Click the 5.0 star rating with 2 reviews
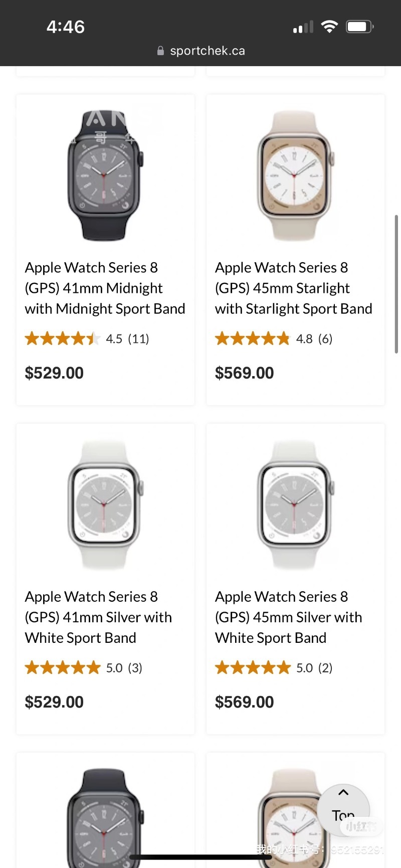 point(274,668)
